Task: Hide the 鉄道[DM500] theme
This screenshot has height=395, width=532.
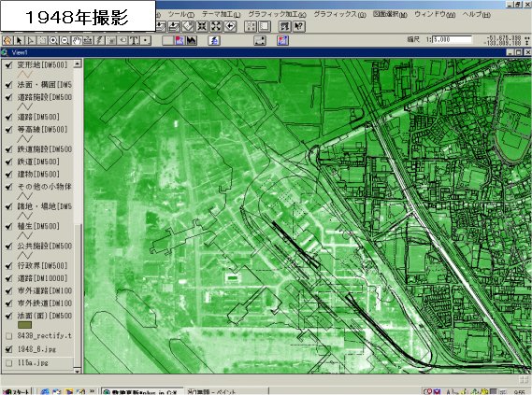Action: tap(8, 162)
